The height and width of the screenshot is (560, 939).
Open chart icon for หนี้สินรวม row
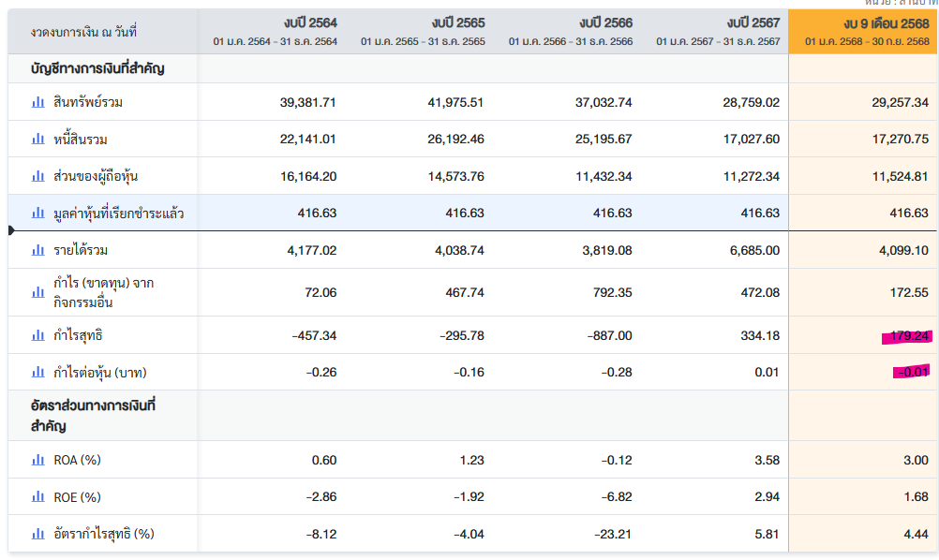coord(38,140)
